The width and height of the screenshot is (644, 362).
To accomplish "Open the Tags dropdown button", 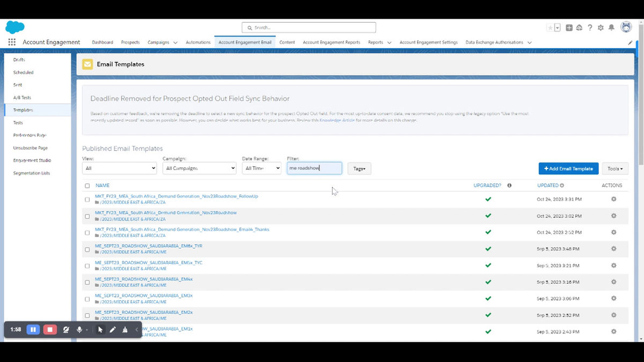I will pyautogui.click(x=359, y=168).
